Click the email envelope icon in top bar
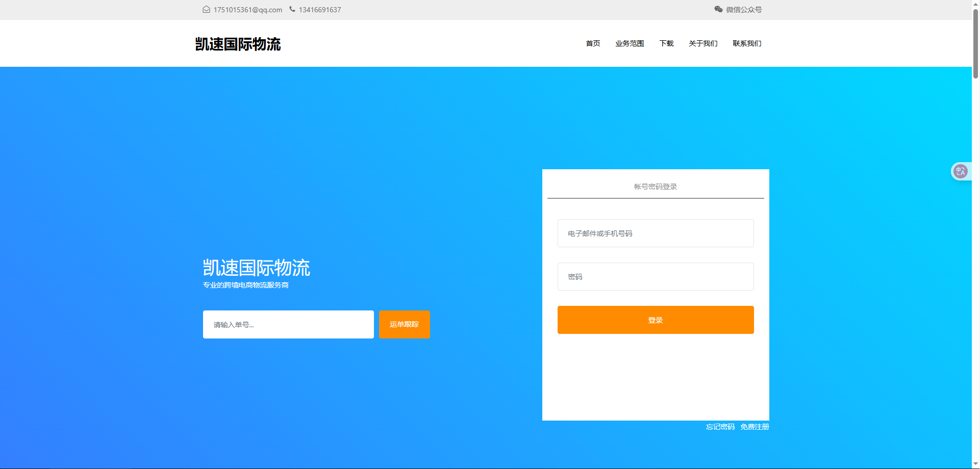Viewport: 980px width, 469px height. pos(206,10)
